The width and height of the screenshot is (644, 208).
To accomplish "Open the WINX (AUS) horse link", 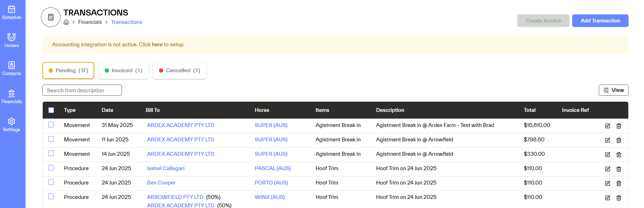I will (x=270, y=197).
